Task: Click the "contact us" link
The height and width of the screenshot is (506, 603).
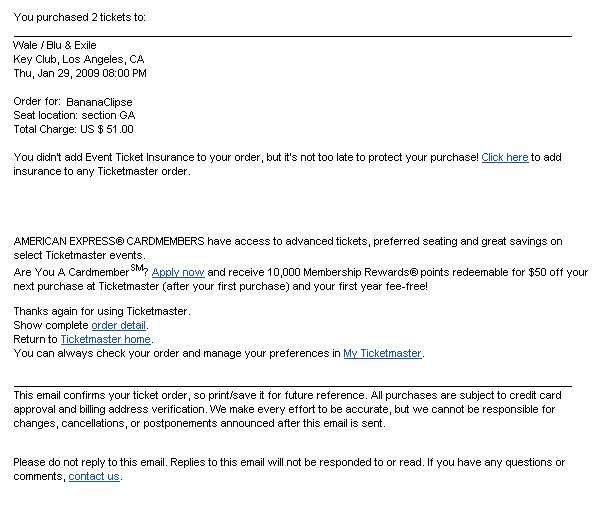Action: pos(94,476)
